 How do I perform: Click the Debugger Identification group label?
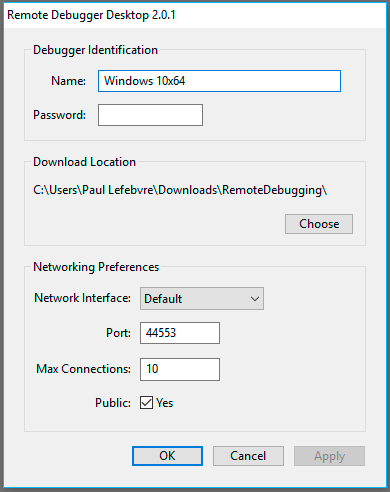pyautogui.click(x=95, y=50)
